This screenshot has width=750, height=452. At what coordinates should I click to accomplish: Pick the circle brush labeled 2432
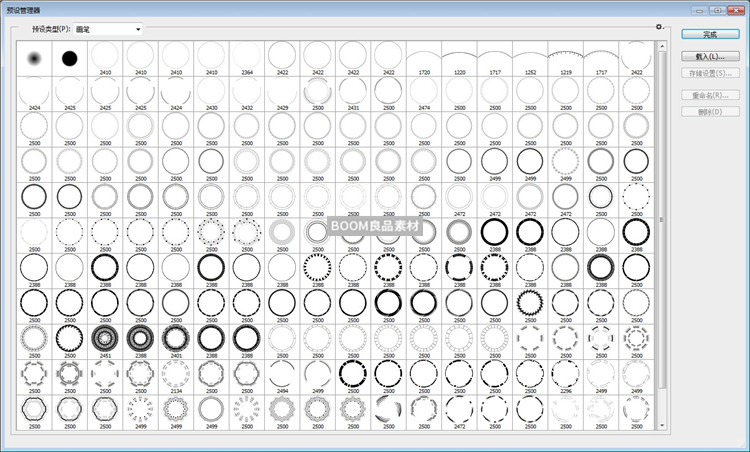pos(247,93)
